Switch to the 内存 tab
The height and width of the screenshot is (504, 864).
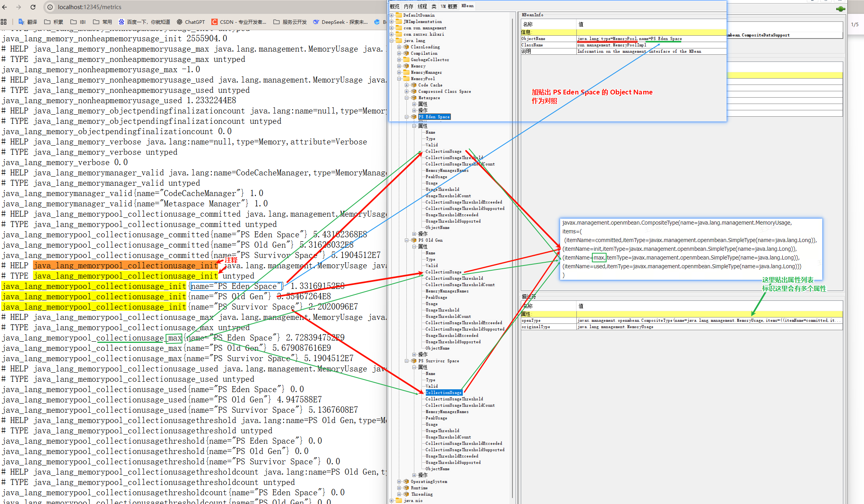pos(408,6)
